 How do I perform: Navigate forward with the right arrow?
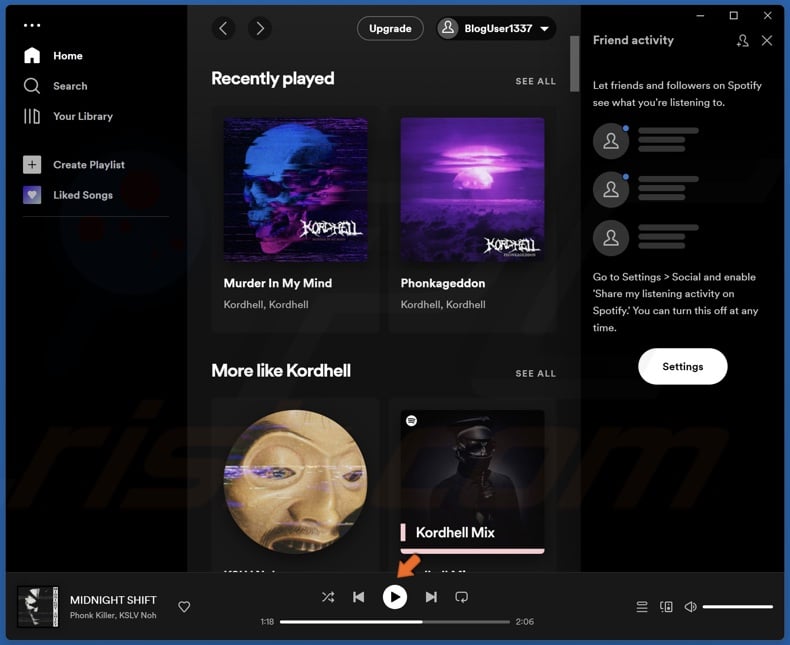(x=260, y=28)
